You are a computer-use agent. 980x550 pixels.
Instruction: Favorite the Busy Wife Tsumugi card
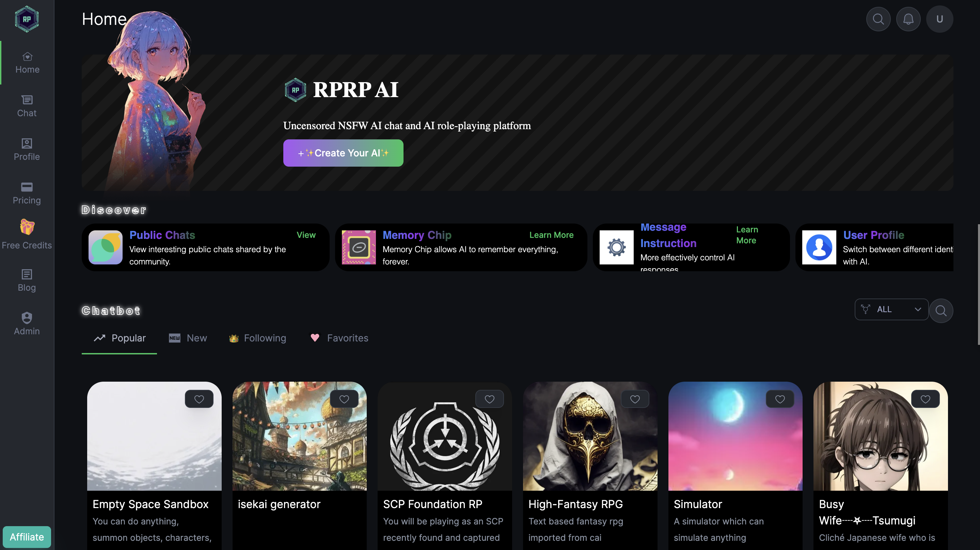pyautogui.click(x=925, y=399)
